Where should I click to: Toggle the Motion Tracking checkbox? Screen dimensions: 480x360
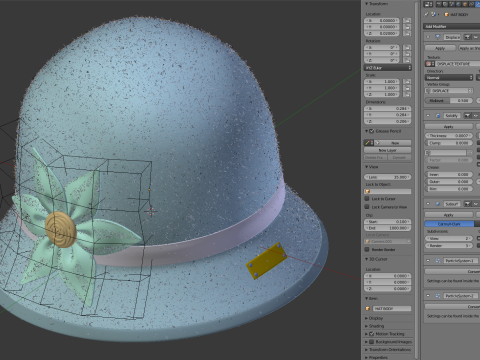tap(372, 334)
